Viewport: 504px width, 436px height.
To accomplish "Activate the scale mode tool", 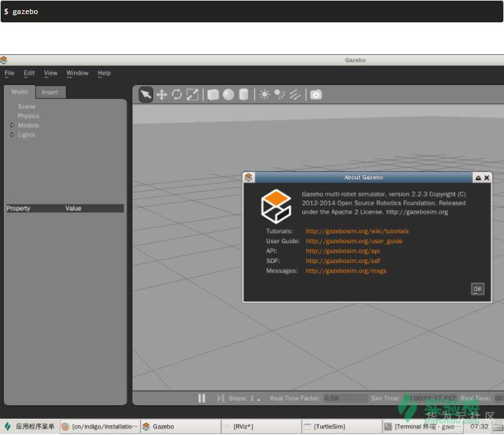I will [x=192, y=95].
